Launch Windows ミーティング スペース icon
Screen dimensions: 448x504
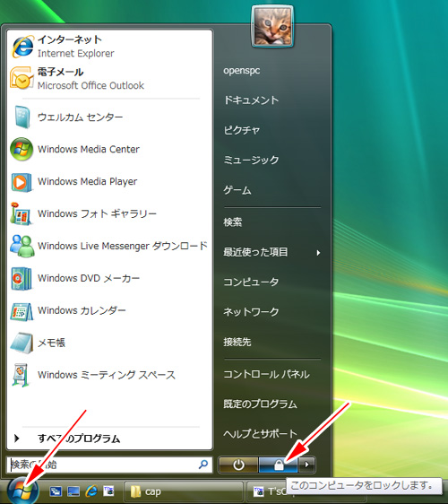click(22, 375)
